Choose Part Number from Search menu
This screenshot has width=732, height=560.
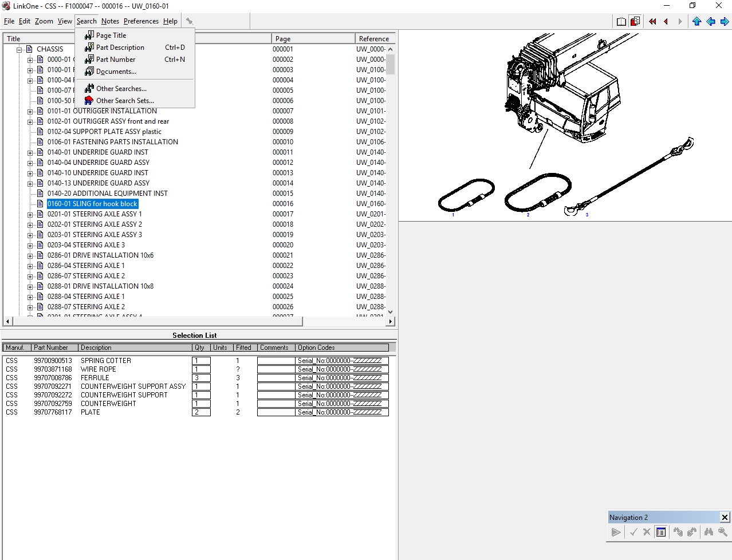[114, 59]
